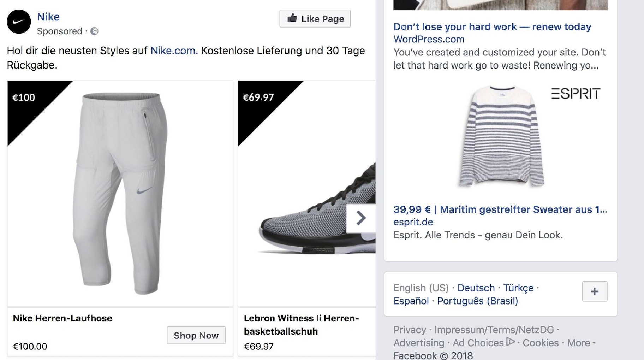The height and width of the screenshot is (360, 644).
Task: Switch language to Türkçe
Action: [x=518, y=288]
